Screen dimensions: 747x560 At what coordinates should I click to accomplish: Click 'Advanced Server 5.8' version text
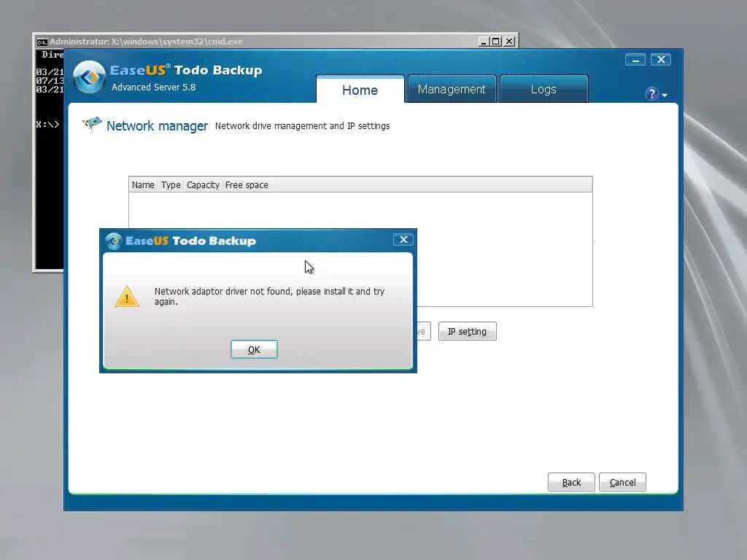153,87
